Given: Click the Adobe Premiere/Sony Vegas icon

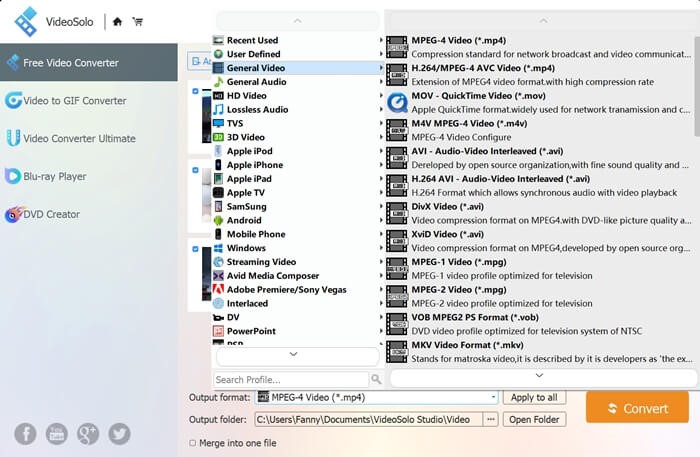Looking at the screenshot, I should [218, 289].
